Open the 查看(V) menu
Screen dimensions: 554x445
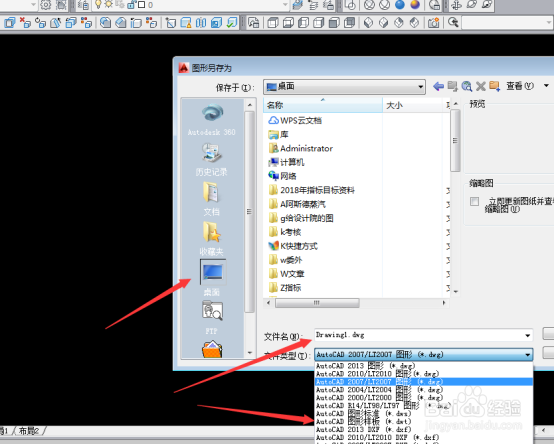coord(520,86)
